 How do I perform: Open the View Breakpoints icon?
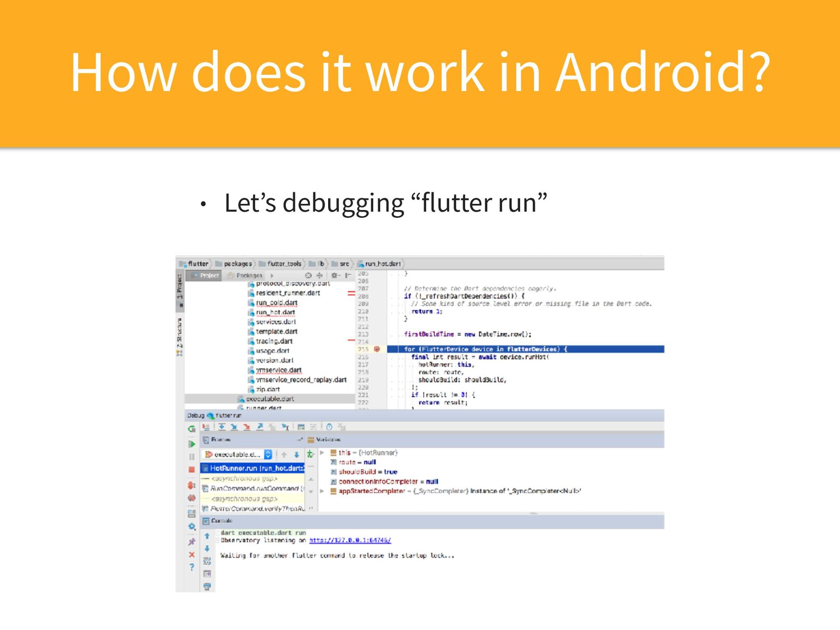coord(192,485)
